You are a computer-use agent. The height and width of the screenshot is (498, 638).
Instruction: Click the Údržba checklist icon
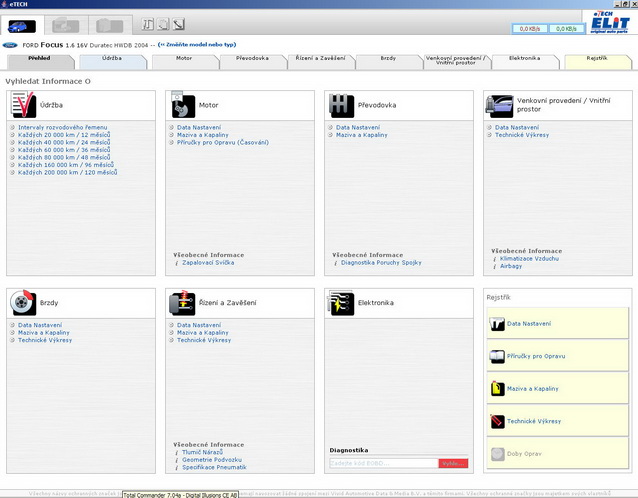22,106
